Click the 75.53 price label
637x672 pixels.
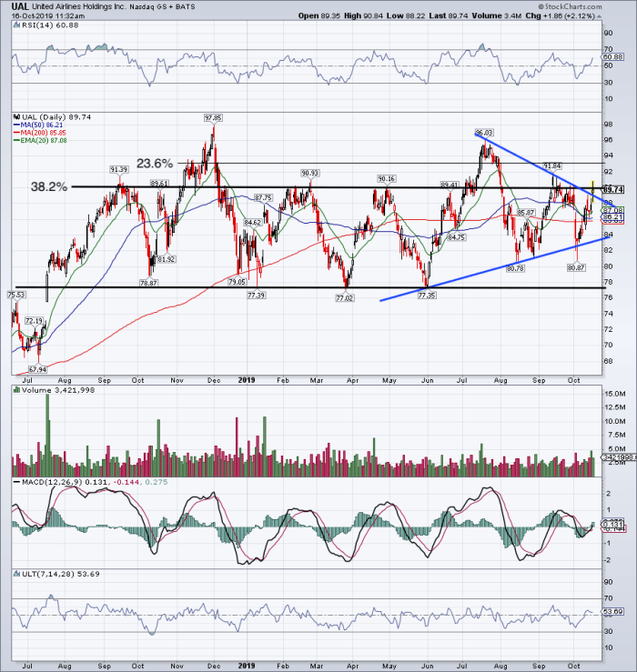[16, 295]
